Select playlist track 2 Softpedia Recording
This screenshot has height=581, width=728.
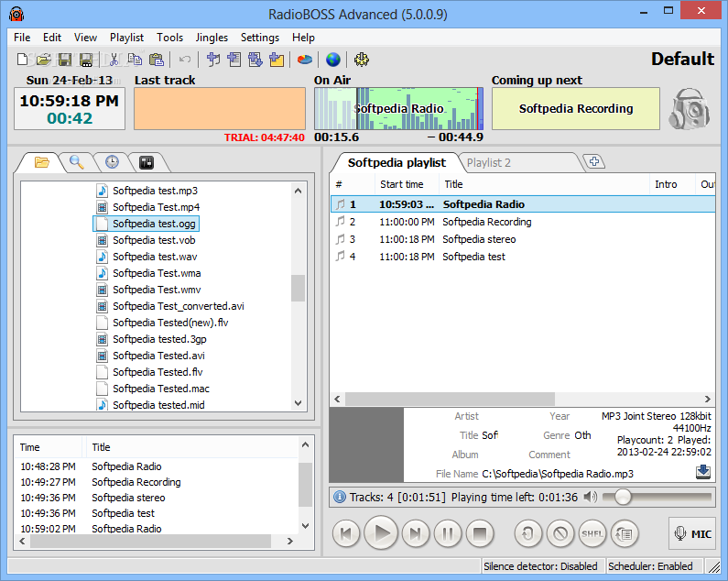coord(522,222)
